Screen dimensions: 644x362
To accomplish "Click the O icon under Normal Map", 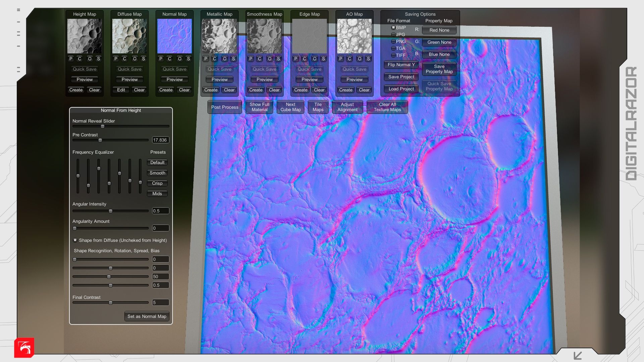I will coord(179,59).
